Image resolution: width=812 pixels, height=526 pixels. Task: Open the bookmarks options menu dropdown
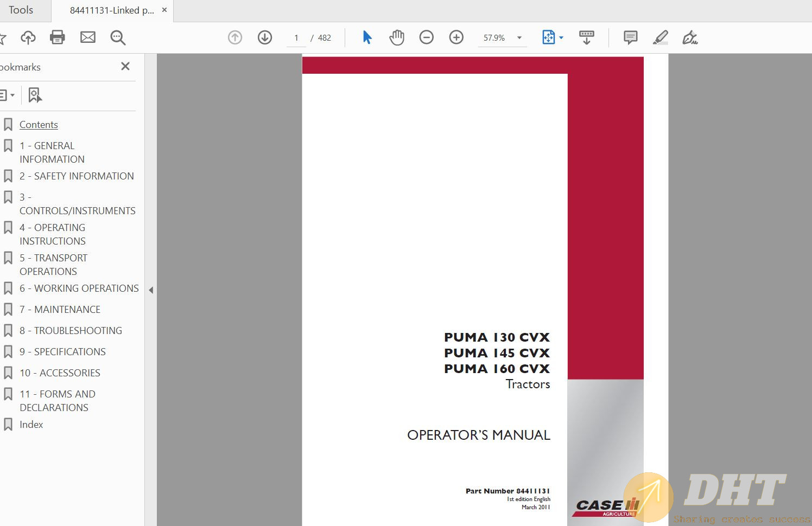pos(8,95)
